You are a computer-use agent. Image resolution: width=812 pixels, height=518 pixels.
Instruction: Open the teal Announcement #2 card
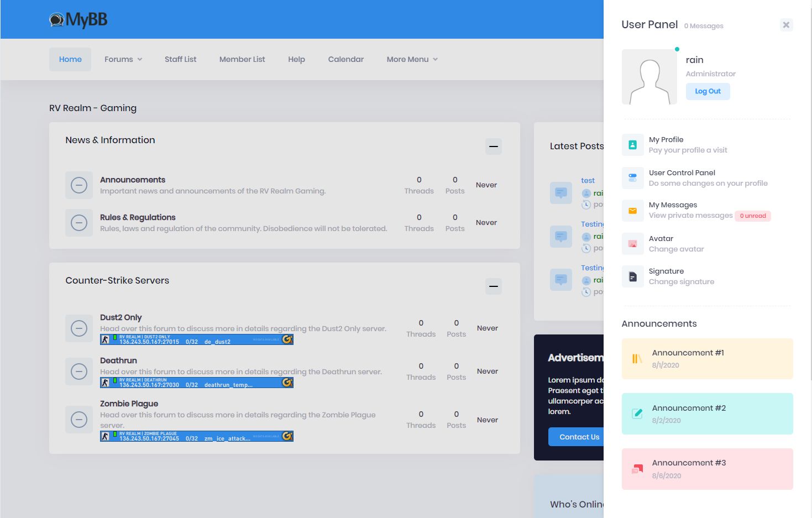tap(708, 414)
